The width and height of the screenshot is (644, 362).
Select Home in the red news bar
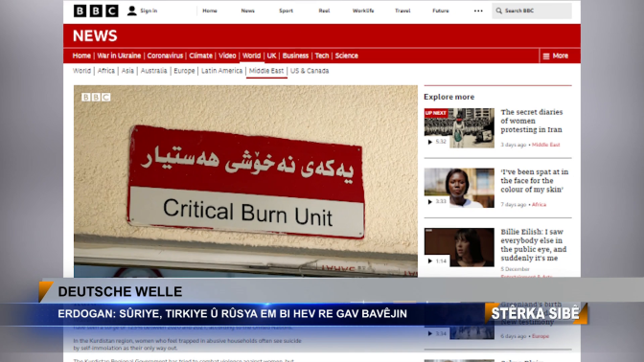81,56
